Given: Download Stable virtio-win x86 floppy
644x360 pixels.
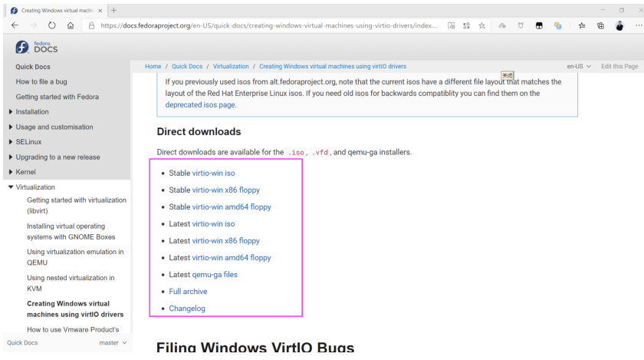Looking at the screenshot, I should coord(226,190).
